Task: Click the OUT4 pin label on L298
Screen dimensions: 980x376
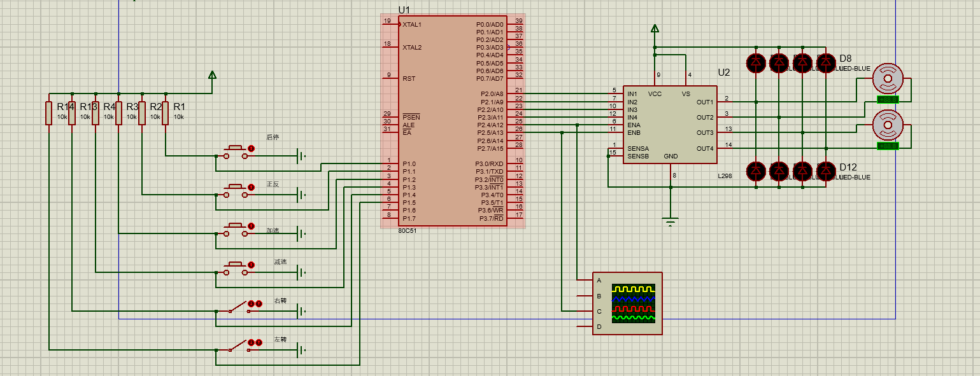Action: coord(705,149)
